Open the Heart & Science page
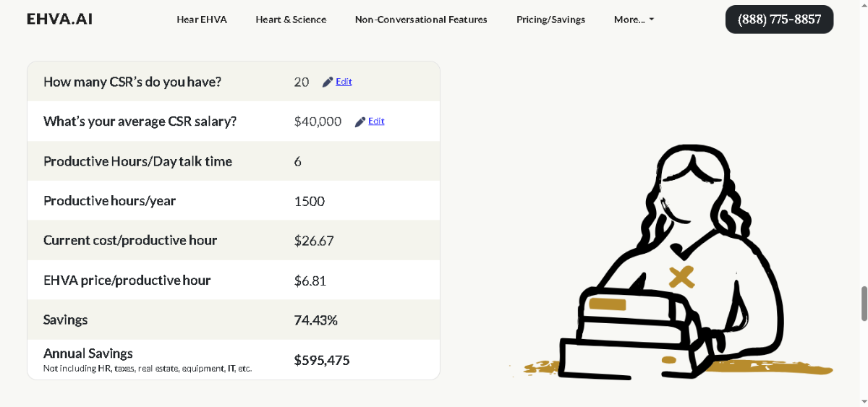 tap(291, 20)
